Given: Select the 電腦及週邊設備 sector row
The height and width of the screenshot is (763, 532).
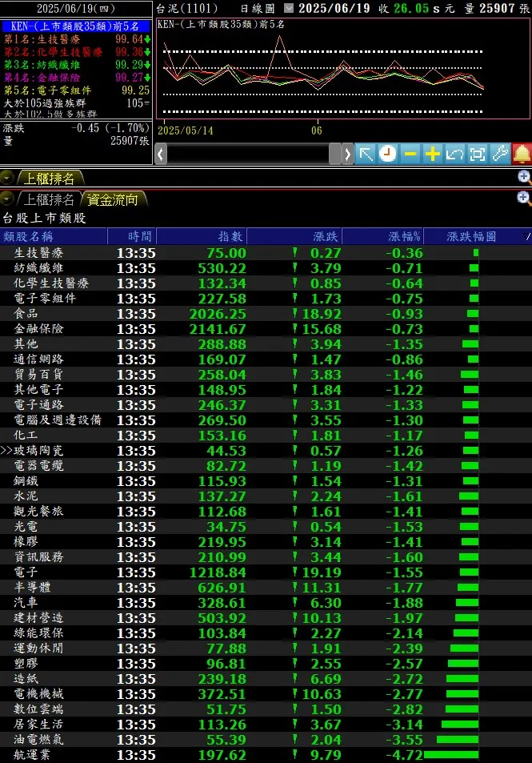Looking at the screenshot, I should tap(266, 420).
